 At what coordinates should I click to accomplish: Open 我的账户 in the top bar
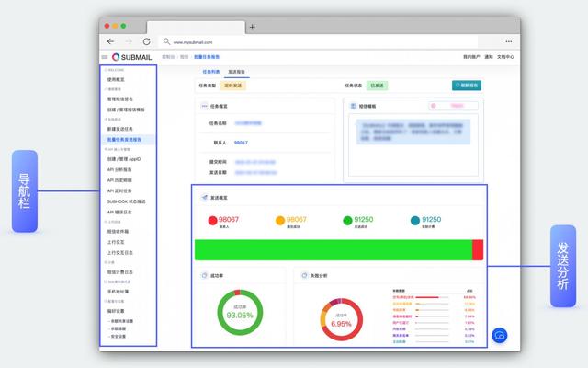pos(470,56)
